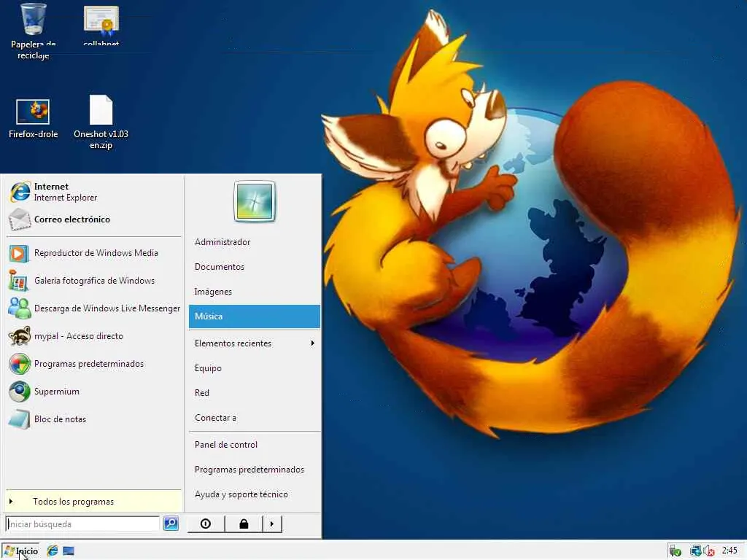The width and height of the screenshot is (747, 560).
Task: Open Red
Action: tap(255, 393)
